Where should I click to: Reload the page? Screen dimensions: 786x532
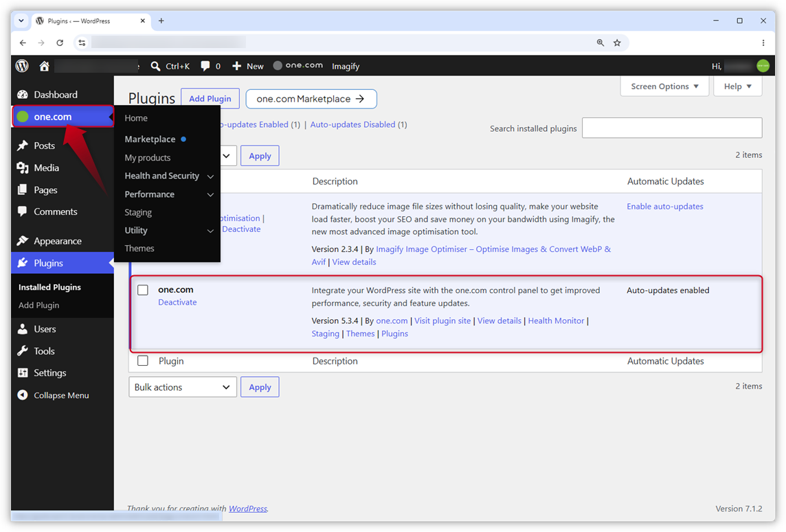click(60, 43)
